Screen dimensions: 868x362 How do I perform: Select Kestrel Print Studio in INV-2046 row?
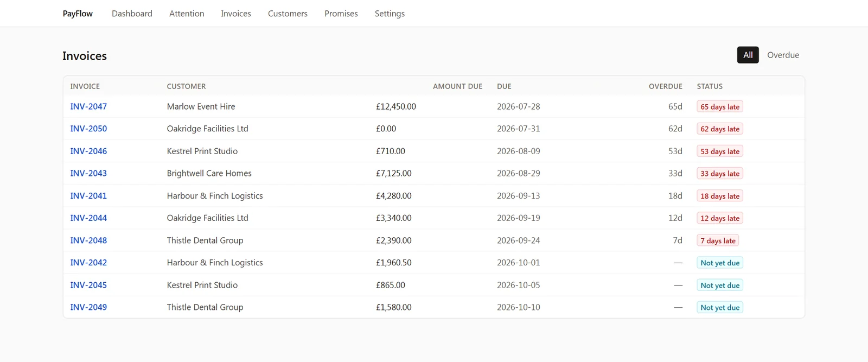202,151
